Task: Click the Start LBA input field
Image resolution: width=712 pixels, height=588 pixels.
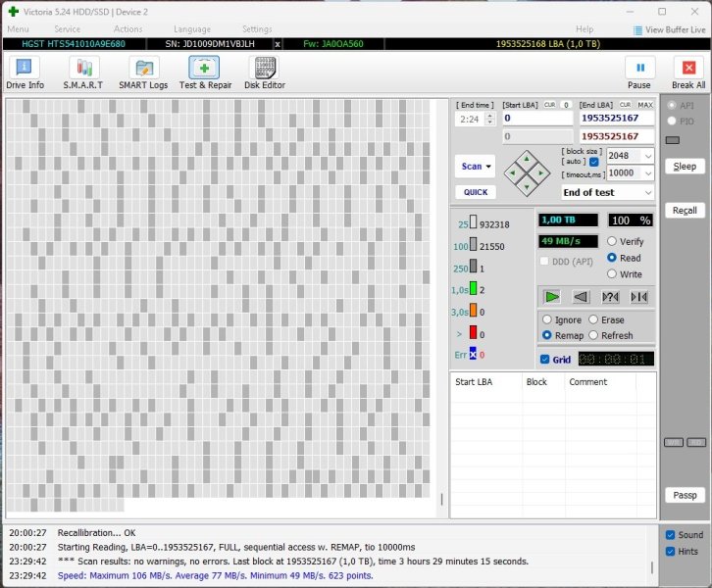Action: pyautogui.click(x=536, y=118)
